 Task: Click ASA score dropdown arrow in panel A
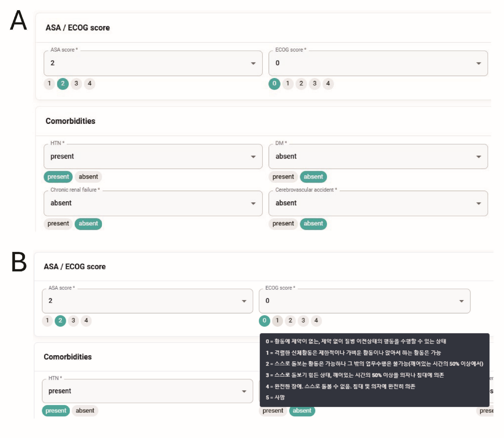coord(253,64)
